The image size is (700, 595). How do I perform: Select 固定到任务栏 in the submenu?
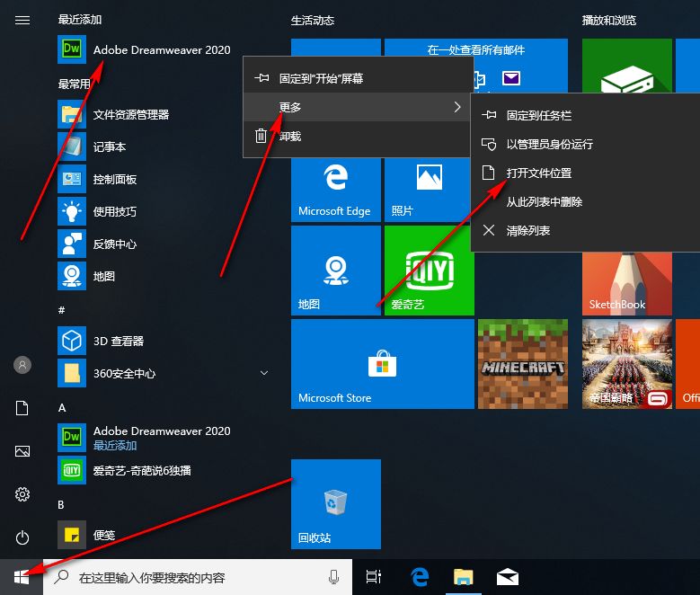tap(585, 115)
